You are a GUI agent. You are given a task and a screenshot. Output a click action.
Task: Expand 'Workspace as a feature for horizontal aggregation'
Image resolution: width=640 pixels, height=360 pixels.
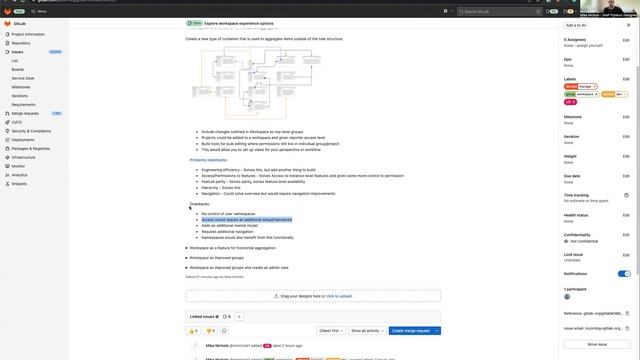tap(232, 248)
